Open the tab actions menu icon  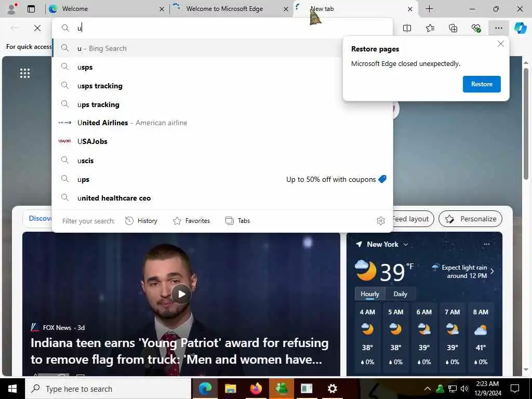[31, 9]
